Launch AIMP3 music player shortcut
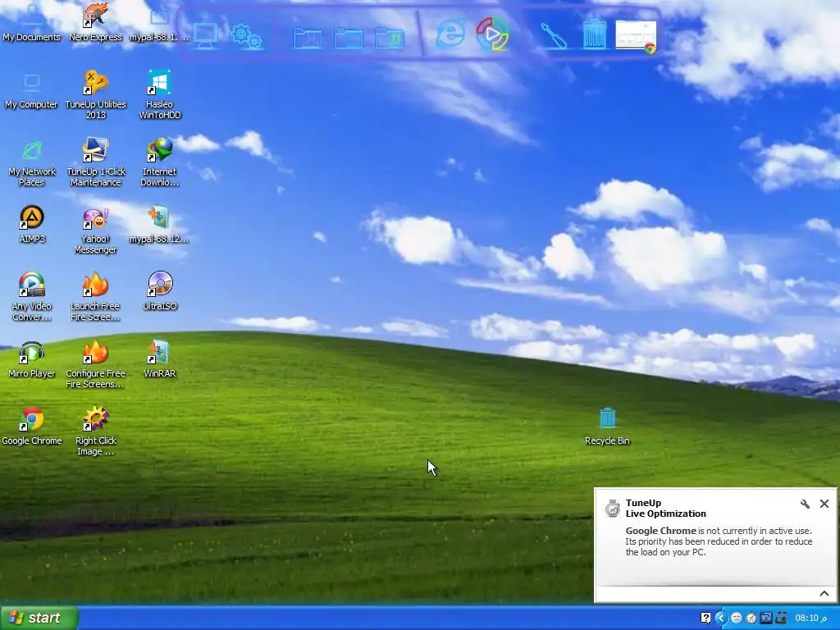 32,224
